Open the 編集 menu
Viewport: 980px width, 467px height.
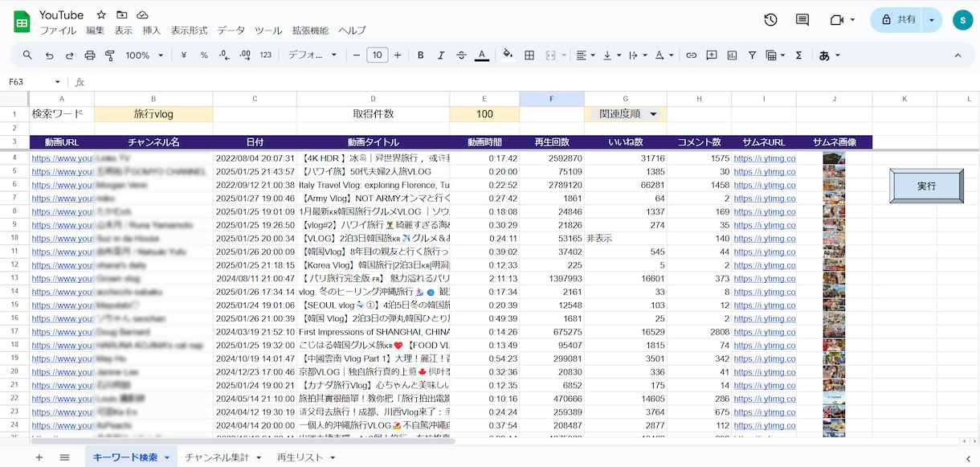point(96,31)
